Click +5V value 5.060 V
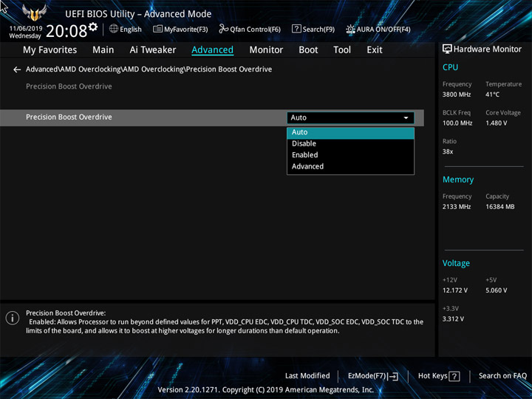Viewport: 532px width, 399px height. 496,290
